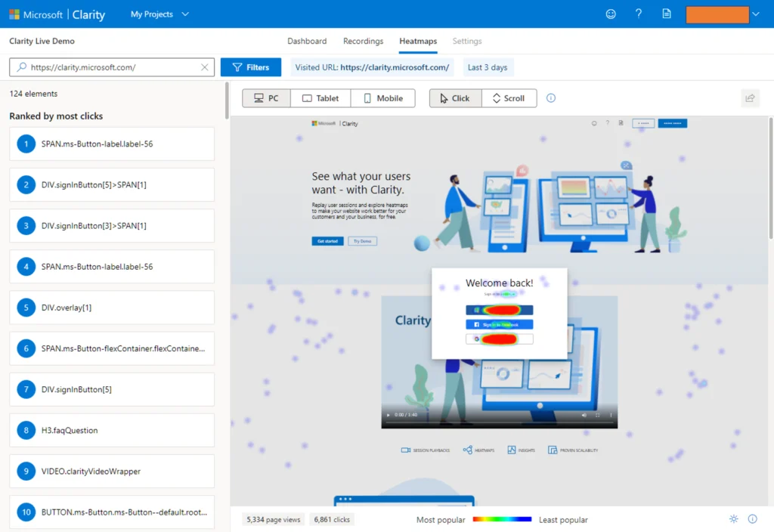Select element DIV.signInButton[3]>SPAN[1]
The width and height of the screenshot is (774, 532).
click(x=112, y=226)
